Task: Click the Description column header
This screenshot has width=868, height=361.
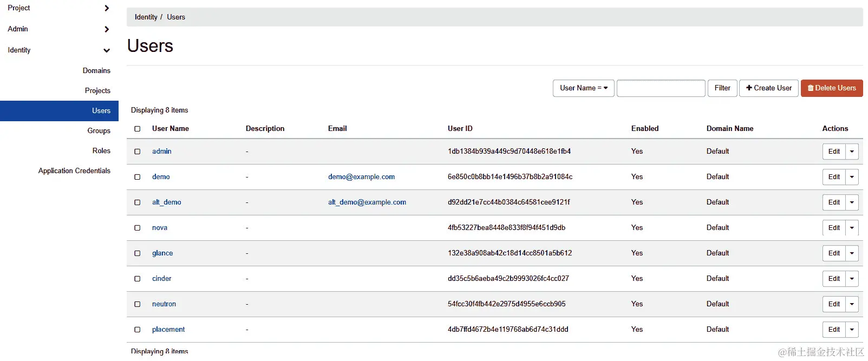Action: (x=265, y=129)
